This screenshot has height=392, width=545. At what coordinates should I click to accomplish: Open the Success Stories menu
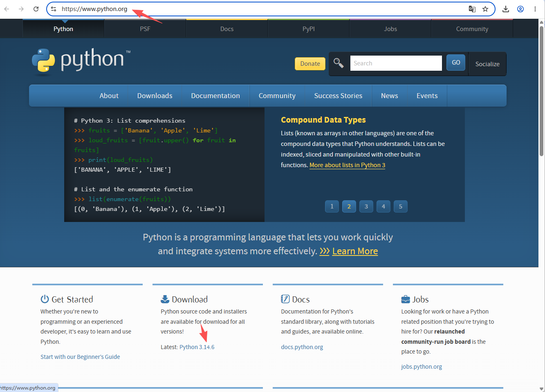pyautogui.click(x=338, y=96)
